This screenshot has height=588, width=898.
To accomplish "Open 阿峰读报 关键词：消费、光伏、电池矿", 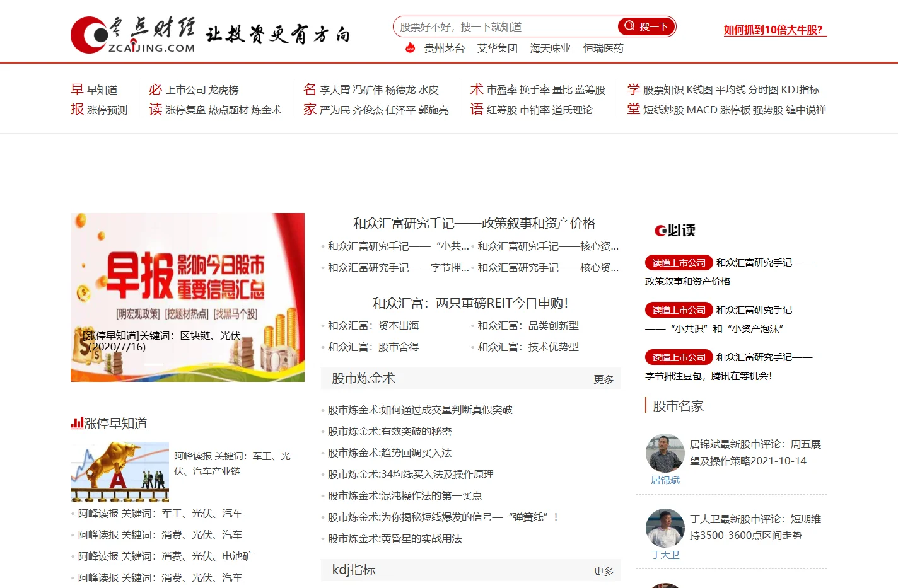I will 165,556.
